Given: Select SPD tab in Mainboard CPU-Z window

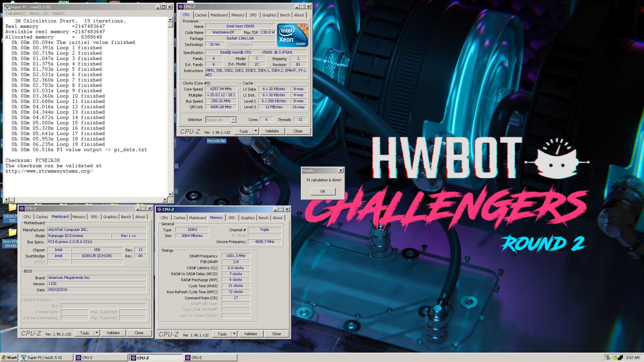Looking at the screenshot, I should (94, 217).
